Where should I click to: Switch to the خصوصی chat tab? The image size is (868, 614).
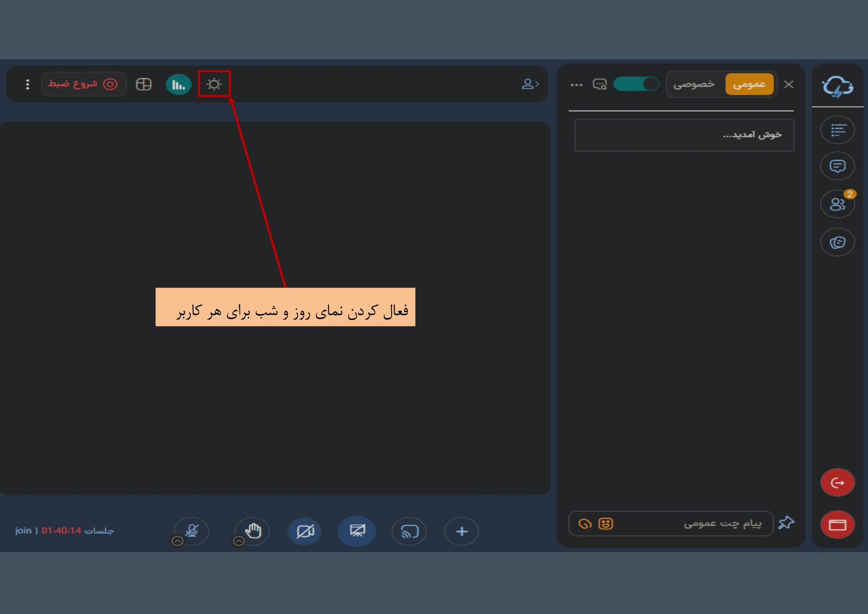tap(694, 84)
